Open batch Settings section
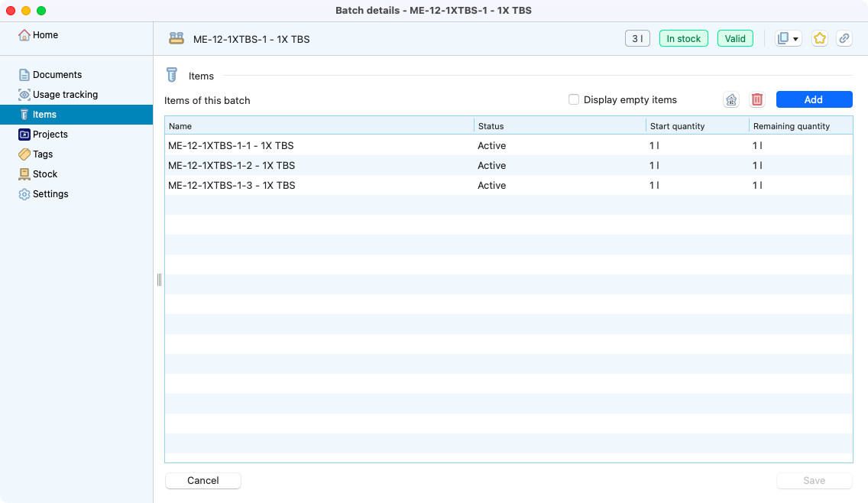Viewport: 868px width, 503px height. [50, 194]
